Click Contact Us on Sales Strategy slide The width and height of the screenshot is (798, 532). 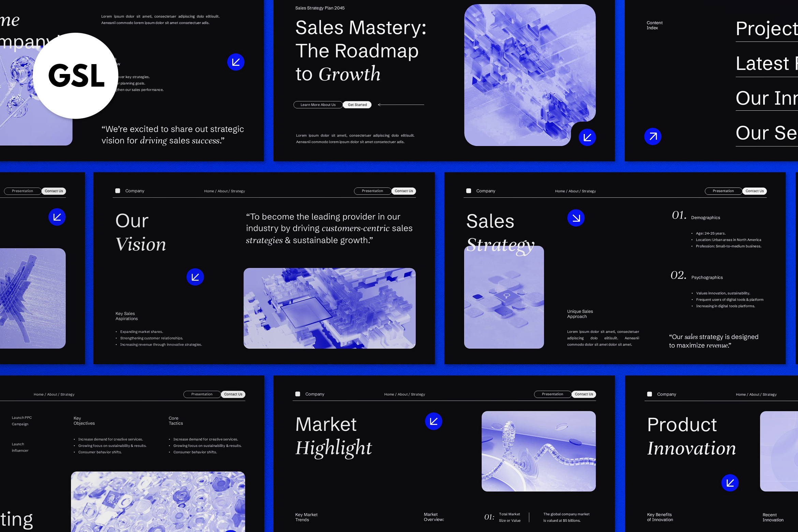point(754,191)
